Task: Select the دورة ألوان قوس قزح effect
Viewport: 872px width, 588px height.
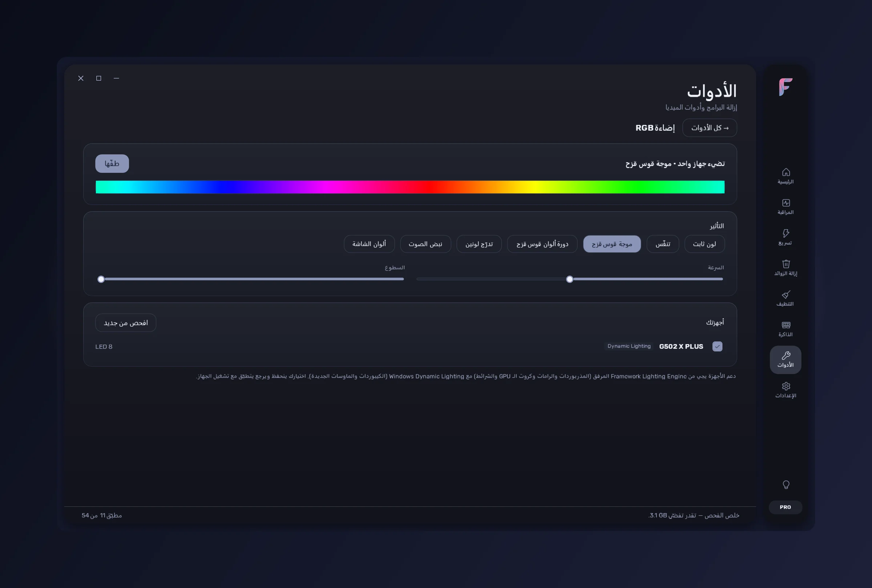Action: (x=542, y=244)
